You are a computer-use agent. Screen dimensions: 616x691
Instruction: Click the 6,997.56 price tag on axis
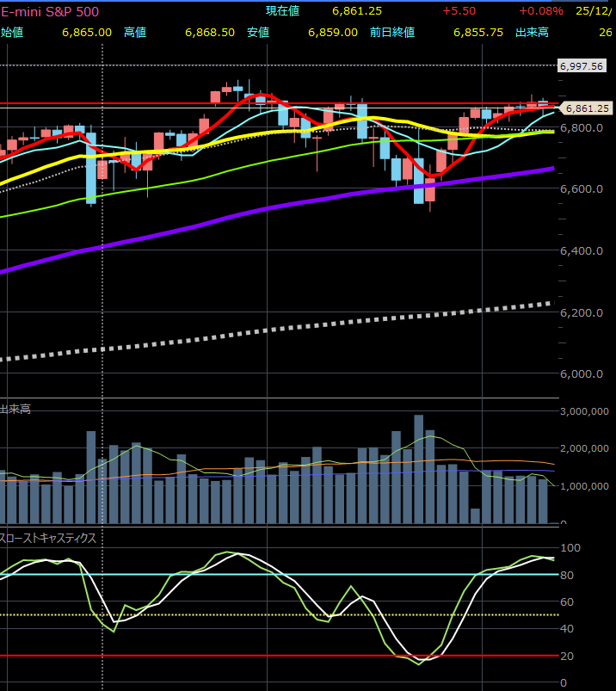[583, 65]
